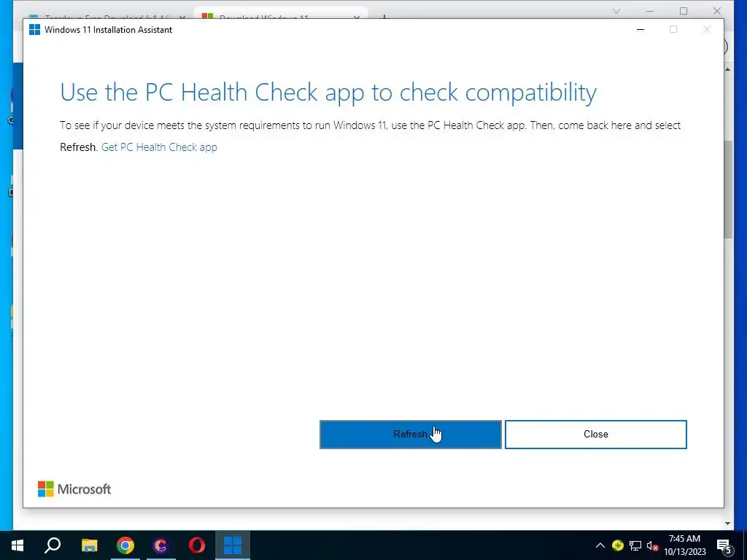Open Opera browser from the taskbar
747x560 pixels.
pyautogui.click(x=197, y=545)
